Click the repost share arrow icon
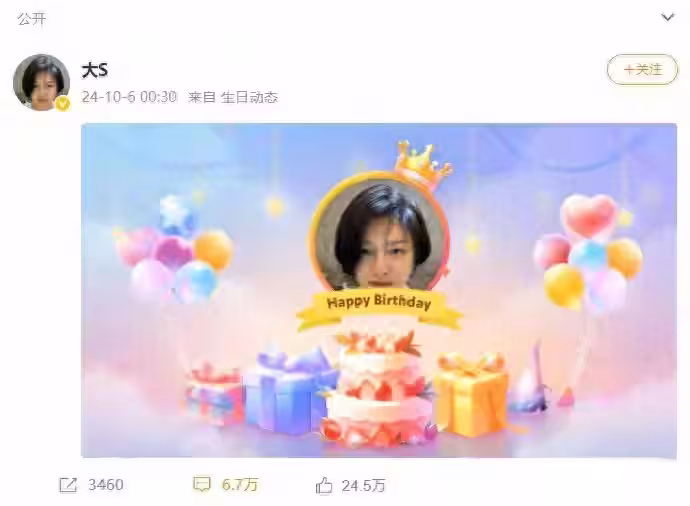690x506 pixels. (68, 485)
